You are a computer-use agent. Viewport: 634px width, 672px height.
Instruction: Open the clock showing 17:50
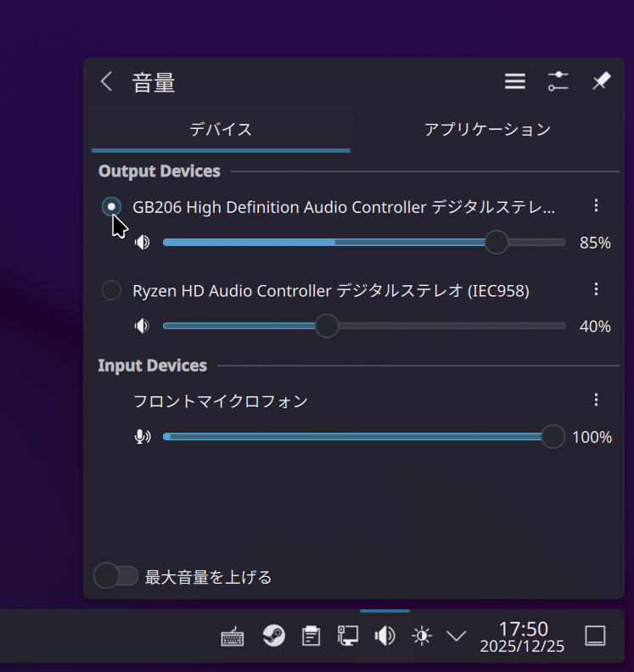(523, 637)
